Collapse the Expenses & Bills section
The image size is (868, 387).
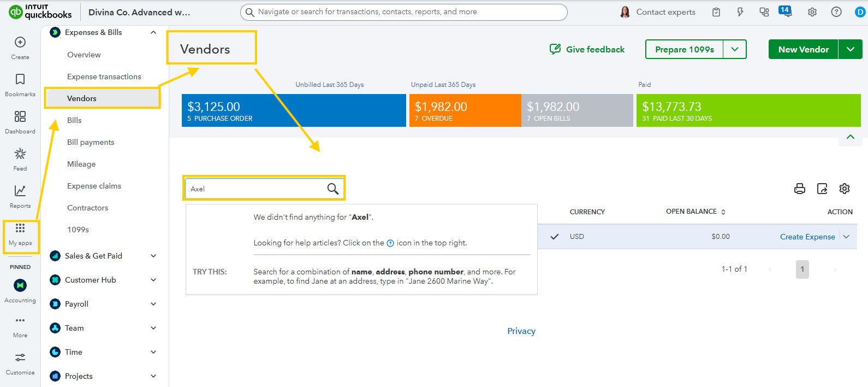pyautogui.click(x=153, y=33)
